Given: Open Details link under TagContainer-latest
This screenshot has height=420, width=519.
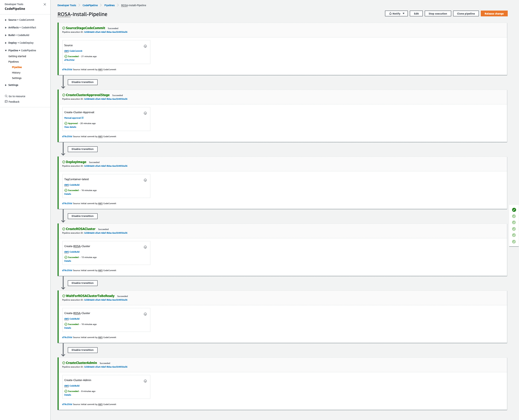Looking at the screenshot, I should pyautogui.click(x=68, y=194).
